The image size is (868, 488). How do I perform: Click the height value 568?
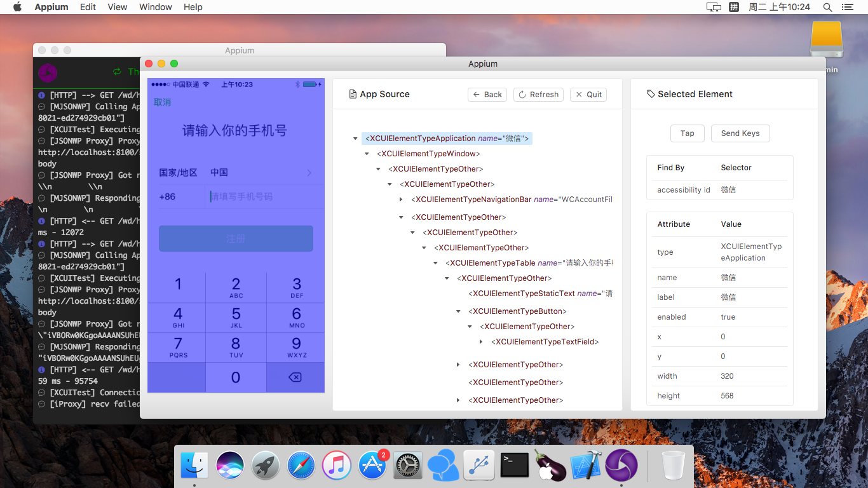click(728, 396)
